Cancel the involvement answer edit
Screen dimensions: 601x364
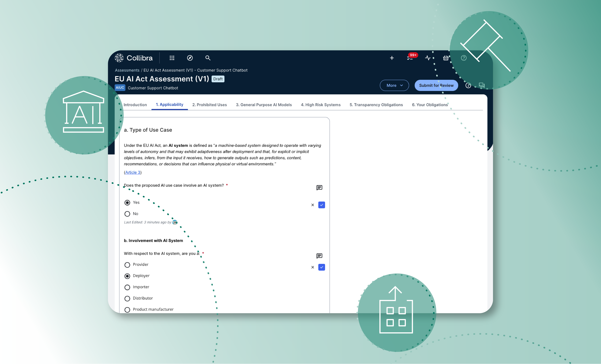(313, 267)
